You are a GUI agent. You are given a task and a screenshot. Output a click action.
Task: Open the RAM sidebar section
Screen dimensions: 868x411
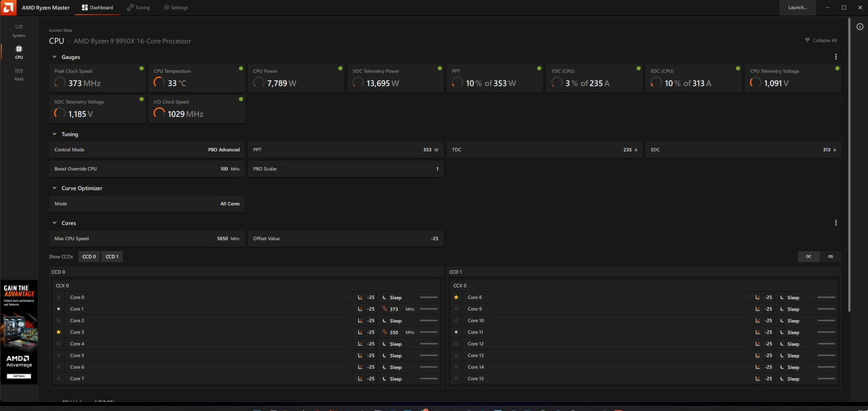click(x=18, y=74)
